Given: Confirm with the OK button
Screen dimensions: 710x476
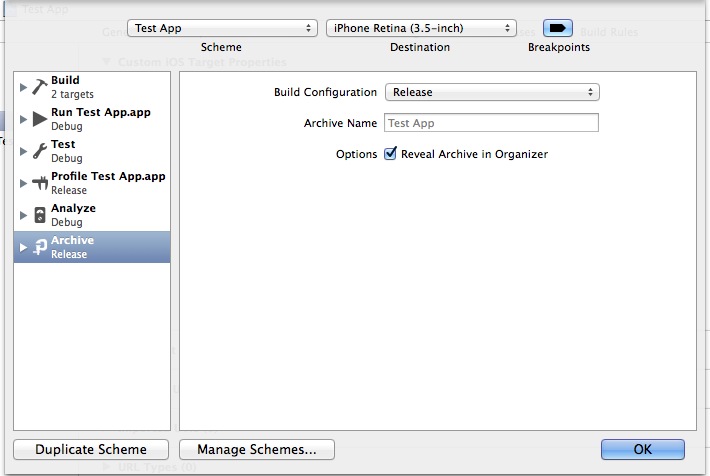Looking at the screenshot, I should click(x=643, y=449).
